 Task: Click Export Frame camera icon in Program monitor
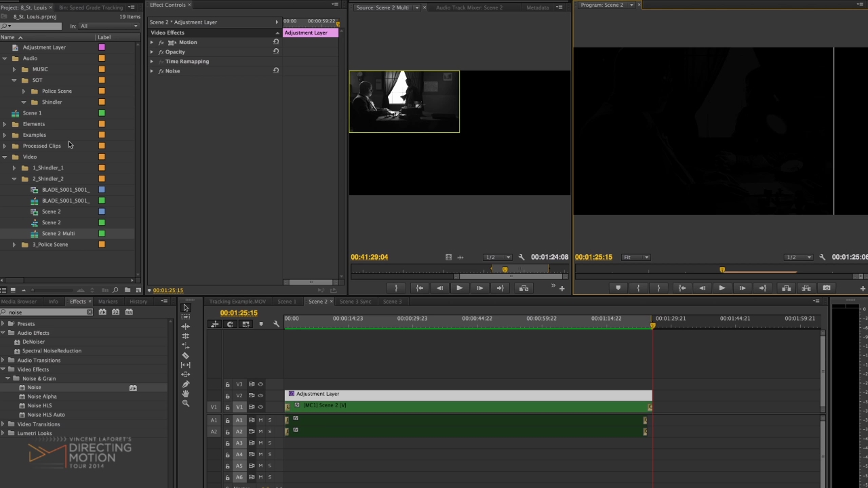[x=827, y=288]
